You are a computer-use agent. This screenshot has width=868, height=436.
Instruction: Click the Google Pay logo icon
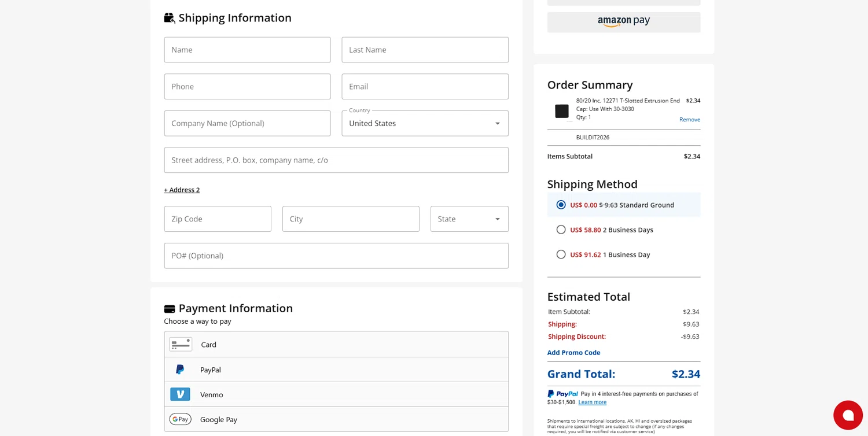pyautogui.click(x=180, y=419)
